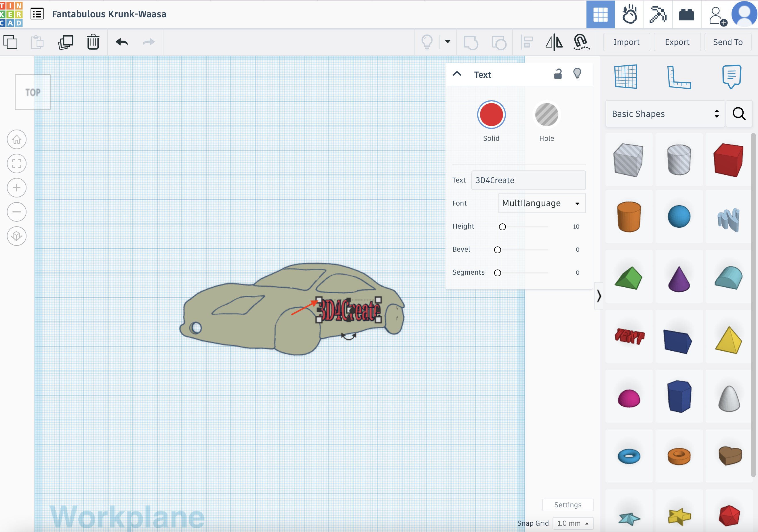Click the Duplicate and repeat icon
This screenshot has height=532, width=758.
pyautogui.click(x=65, y=42)
